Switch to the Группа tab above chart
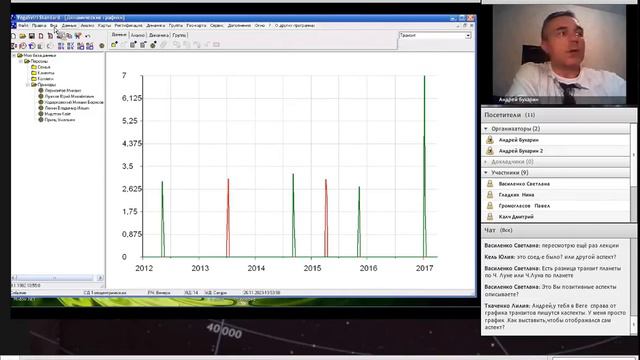 (179, 35)
